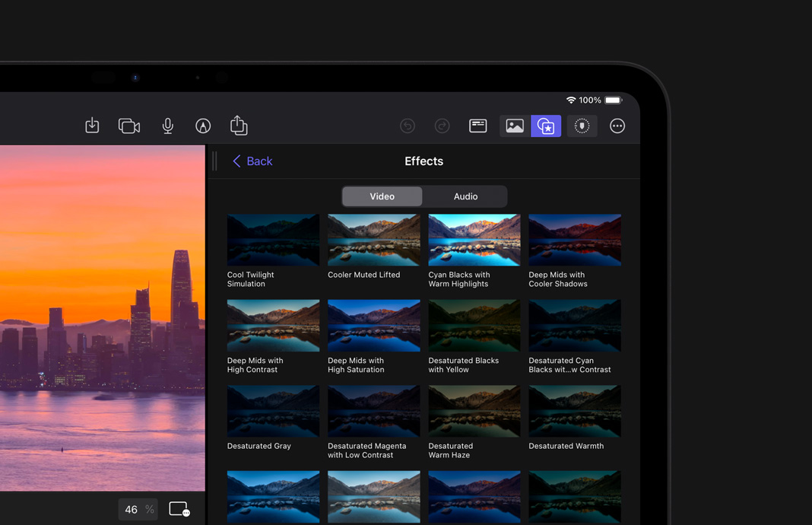
Task: Switch to the Video effects tab
Action: click(382, 196)
